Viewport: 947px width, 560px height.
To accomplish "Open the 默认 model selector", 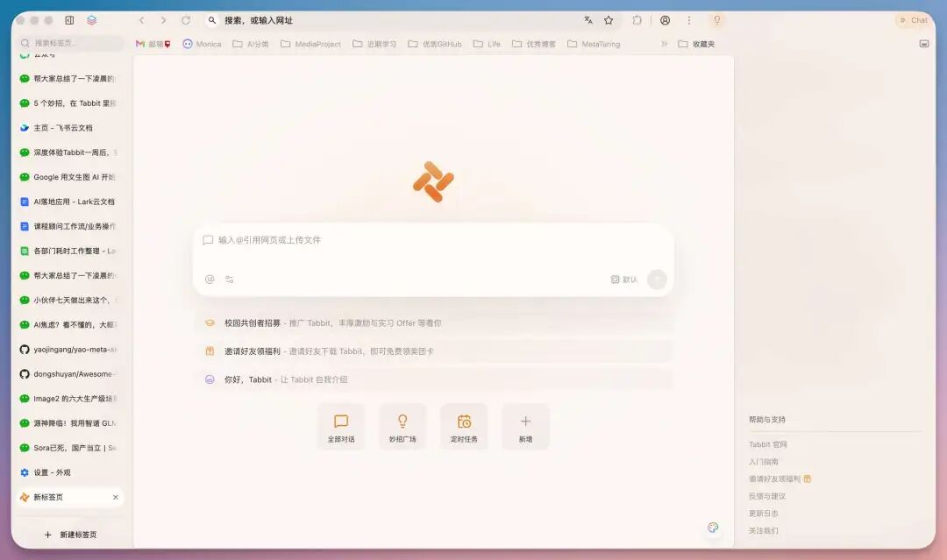I will [624, 280].
